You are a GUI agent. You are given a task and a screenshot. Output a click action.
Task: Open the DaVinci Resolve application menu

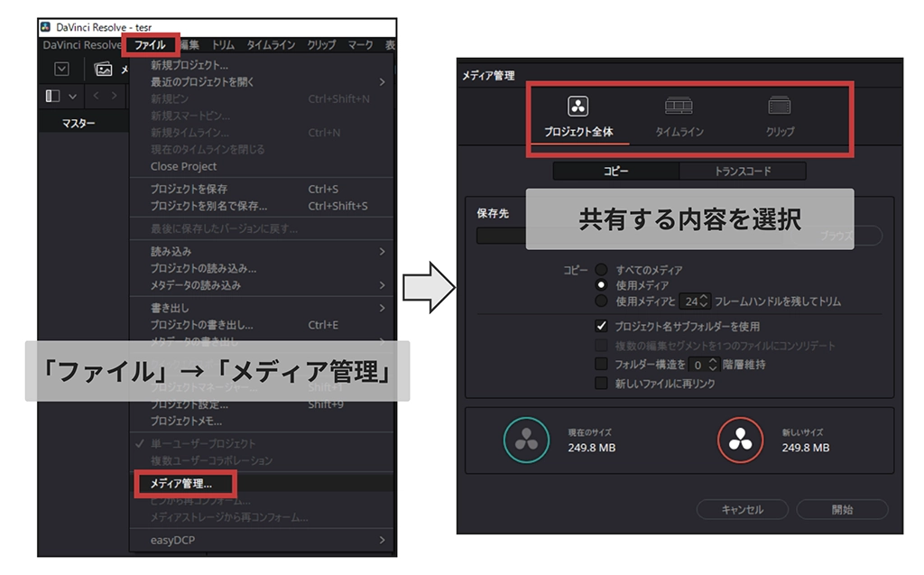81,45
